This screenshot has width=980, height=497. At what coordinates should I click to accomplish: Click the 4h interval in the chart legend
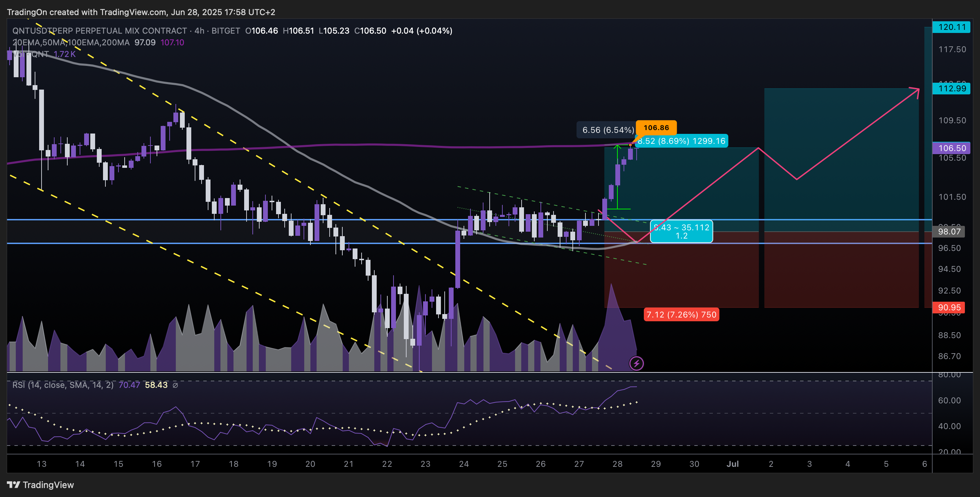pyautogui.click(x=200, y=31)
